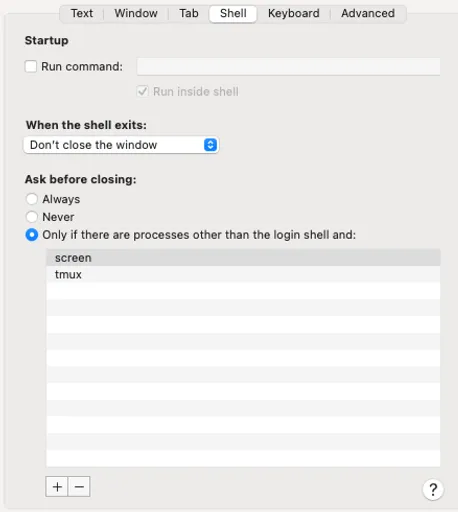Screen dimensions: 458x512
Task: Click the plus button to add process
Action: pyautogui.click(x=57, y=487)
